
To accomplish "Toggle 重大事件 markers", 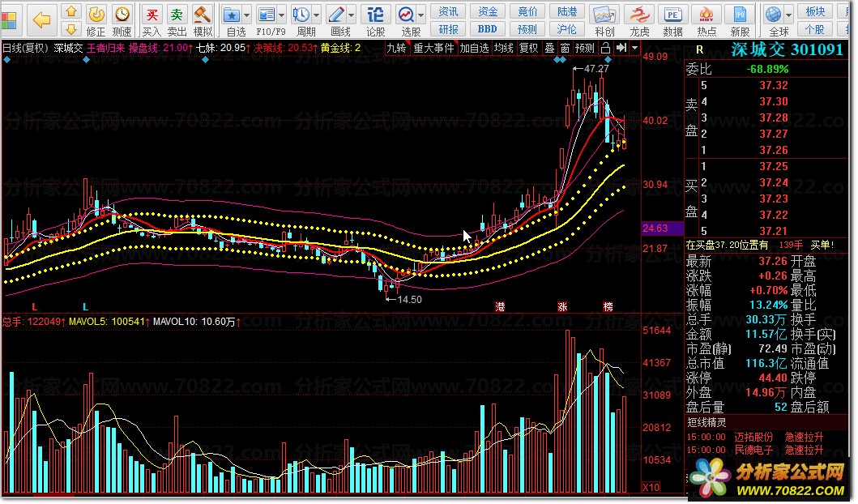I will pyautogui.click(x=434, y=48).
